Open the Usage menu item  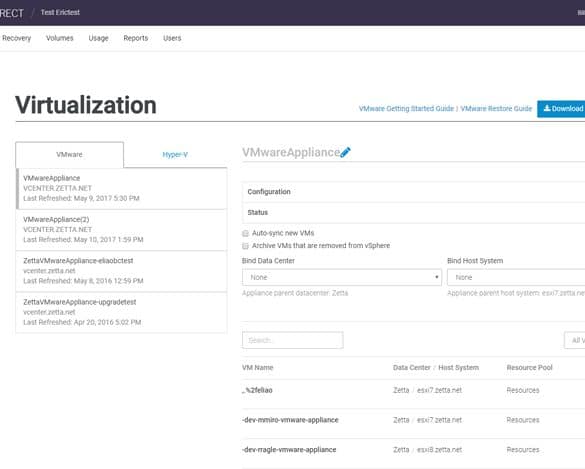[x=98, y=38]
